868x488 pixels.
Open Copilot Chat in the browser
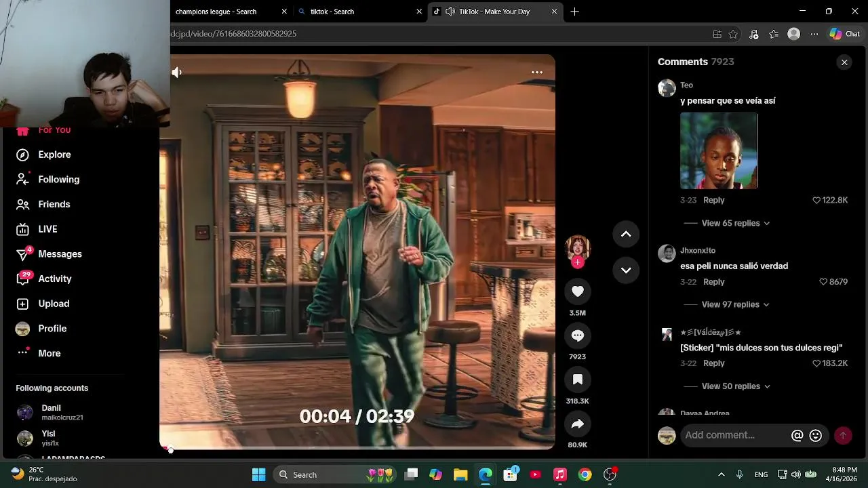(844, 34)
